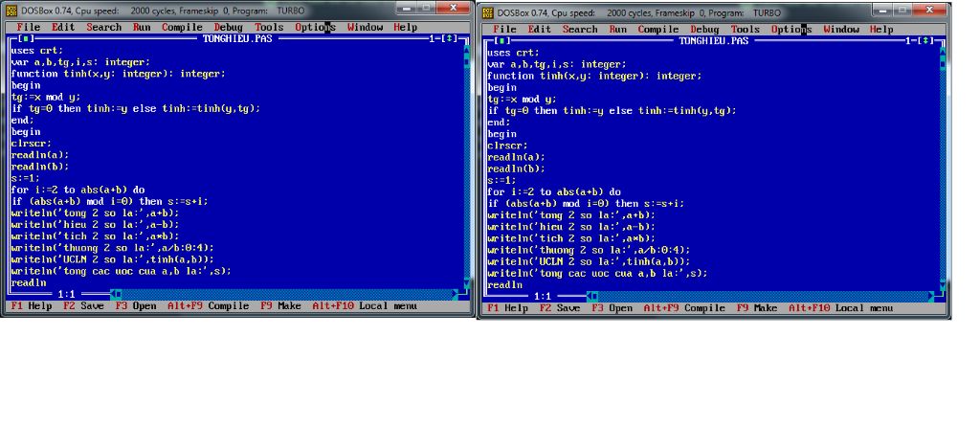Click F2 Save in right status bar
Image resolution: width=980 pixels, height=426 pixels.
pyautogui.click(x=559, y=307)
